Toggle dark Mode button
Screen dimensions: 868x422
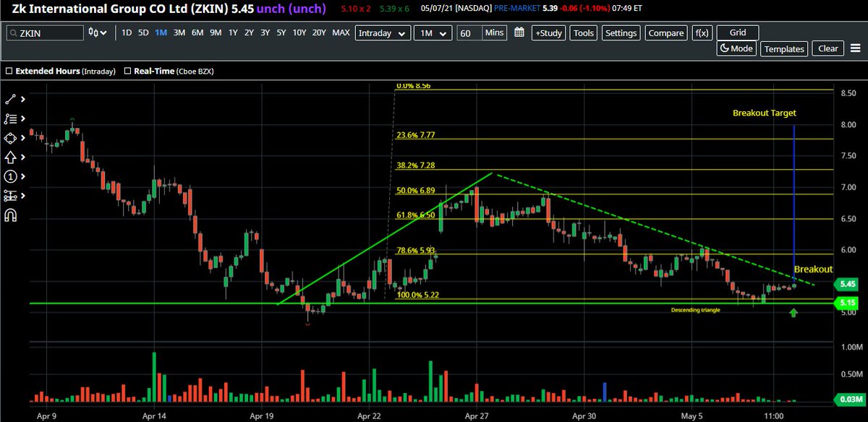737,48
